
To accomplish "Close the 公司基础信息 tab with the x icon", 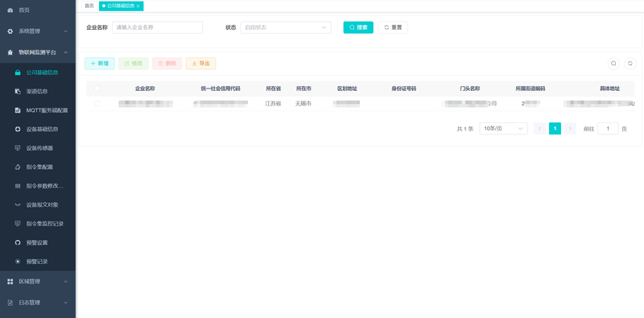I will click(x=138, y=6).
